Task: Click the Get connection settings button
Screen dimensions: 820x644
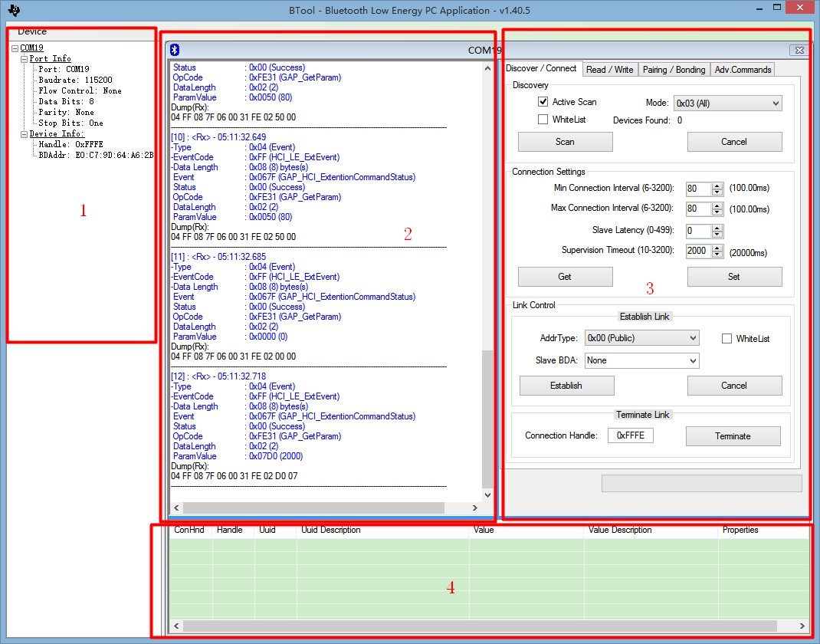Action: pyautogui.click(x=566, y=277)
